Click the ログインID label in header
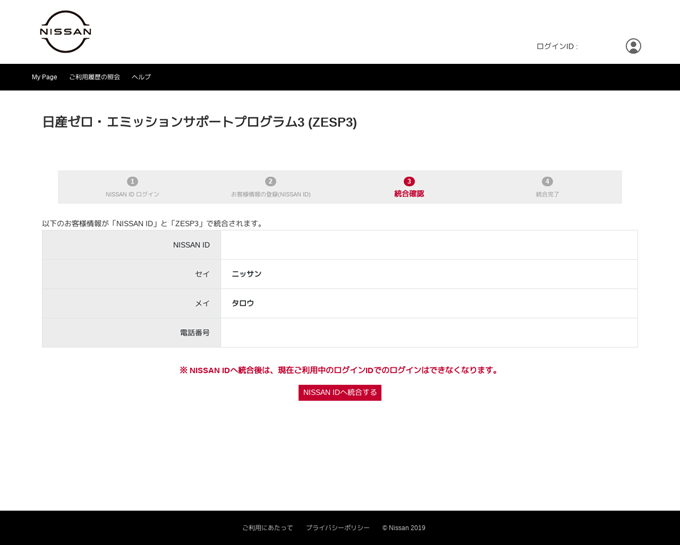 pyautogui.click(x=556, y=46)
